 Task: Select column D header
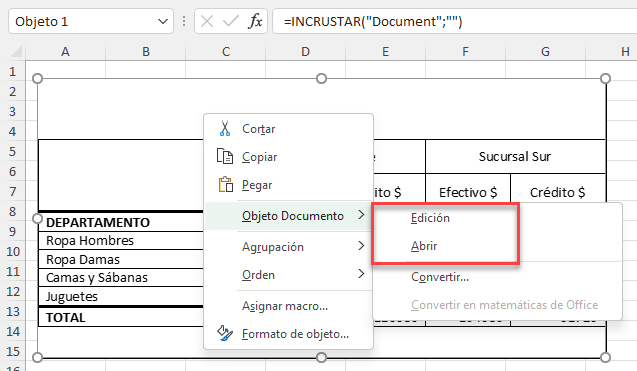306,52
